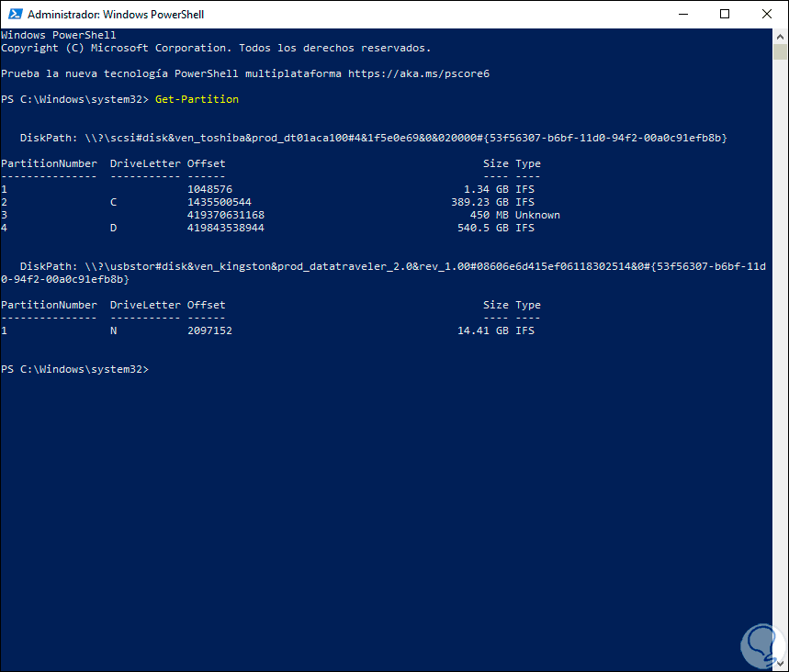Click the Copyright Microsoft Corporation line

coord(216,48)
